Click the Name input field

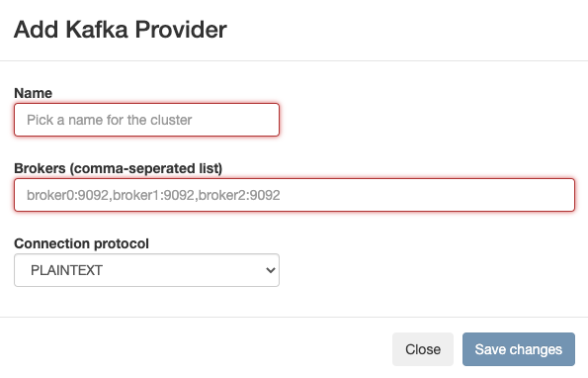pos(146,120)
